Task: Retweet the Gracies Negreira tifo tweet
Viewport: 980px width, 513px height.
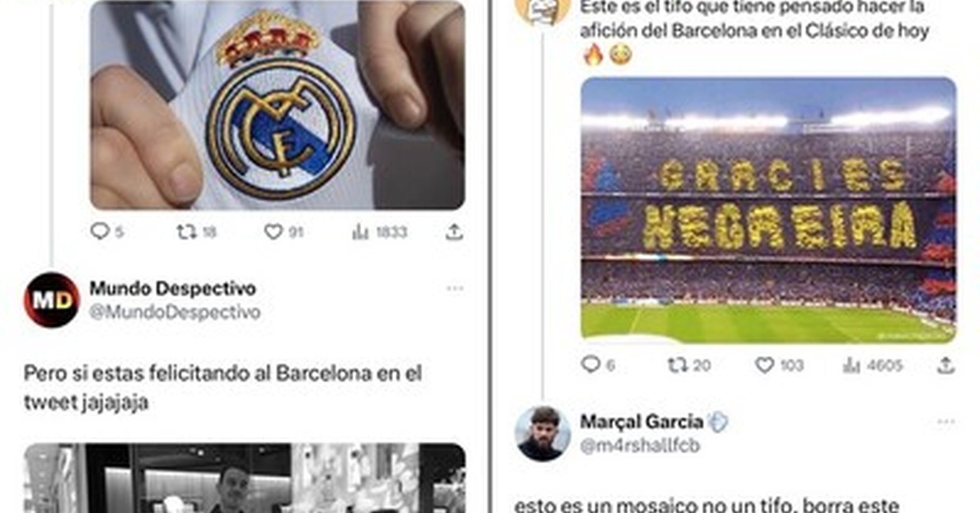Action: [689, 365]
